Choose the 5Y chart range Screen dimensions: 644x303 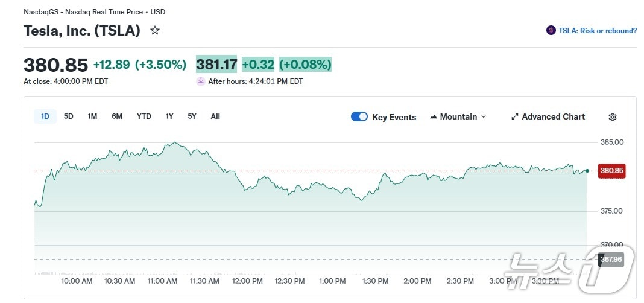192,116
